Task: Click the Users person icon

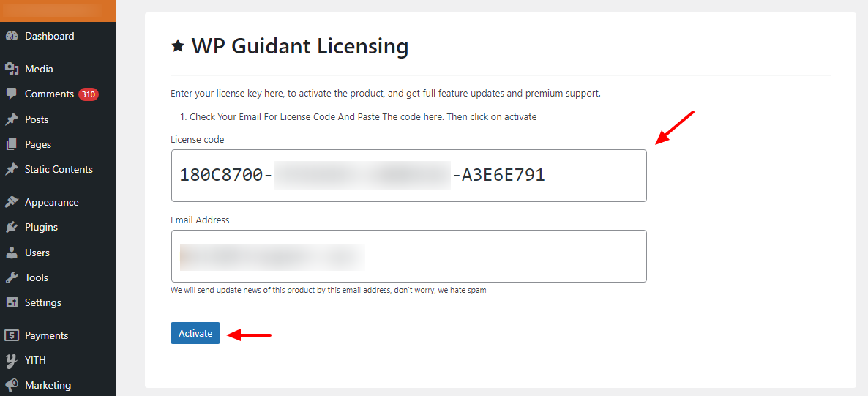Action: (12, 253)
